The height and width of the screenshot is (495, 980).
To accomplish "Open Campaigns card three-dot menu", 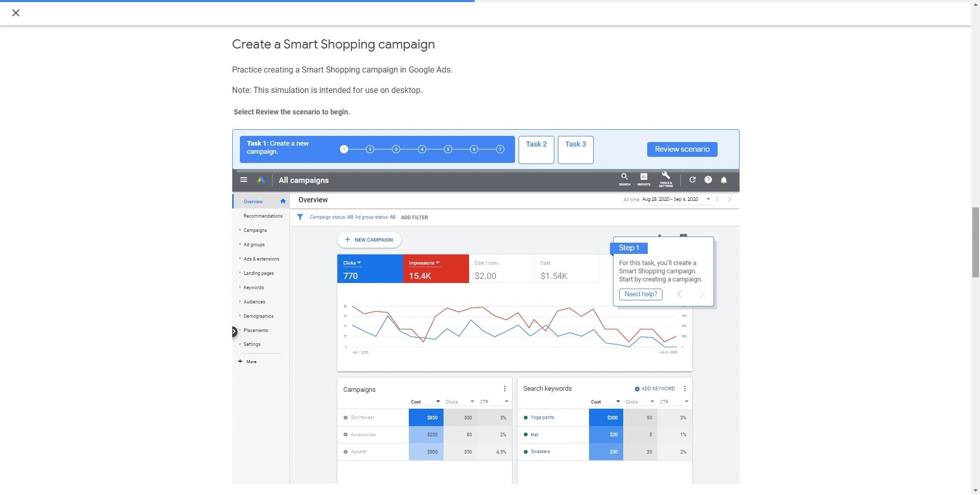I will click(505, 389).
